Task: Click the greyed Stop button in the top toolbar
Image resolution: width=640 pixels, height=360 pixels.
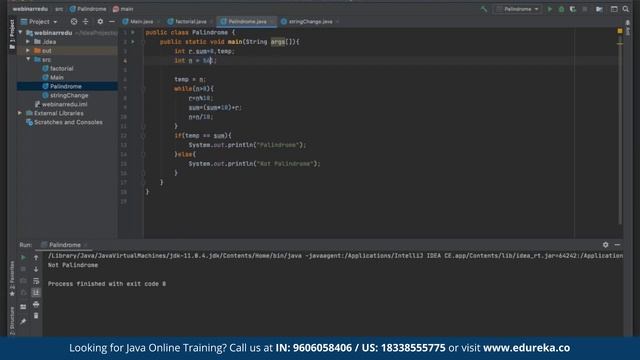Action: (585, 9)
